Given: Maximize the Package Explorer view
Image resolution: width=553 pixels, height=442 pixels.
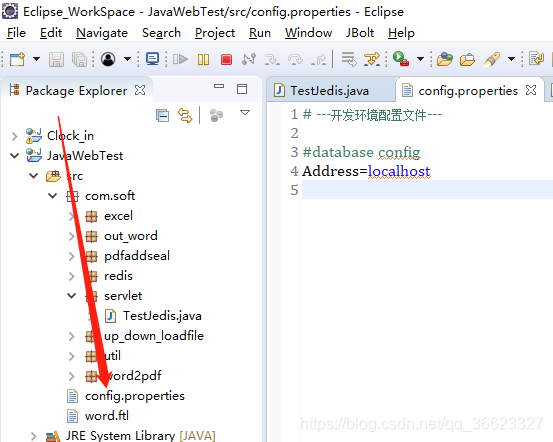Looking at the screenshot, I should click(x=242, y=89).
